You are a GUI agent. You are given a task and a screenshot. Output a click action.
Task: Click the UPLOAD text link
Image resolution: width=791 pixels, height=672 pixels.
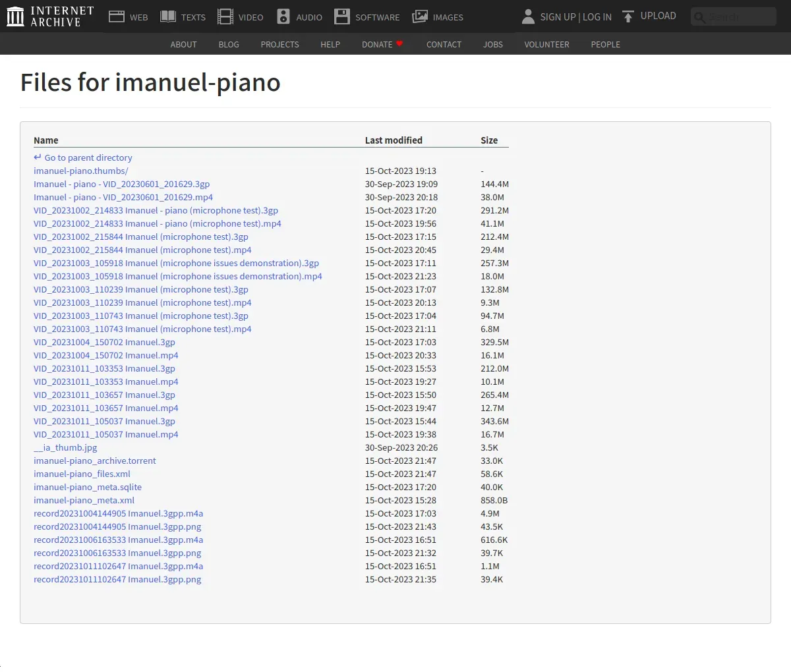coord(659,16)
